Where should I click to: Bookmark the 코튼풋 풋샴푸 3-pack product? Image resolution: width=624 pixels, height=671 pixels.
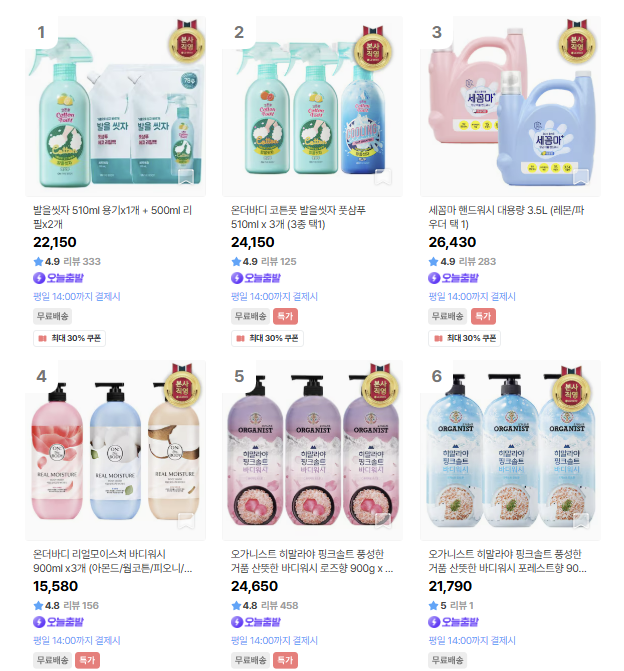pos(383,177)
